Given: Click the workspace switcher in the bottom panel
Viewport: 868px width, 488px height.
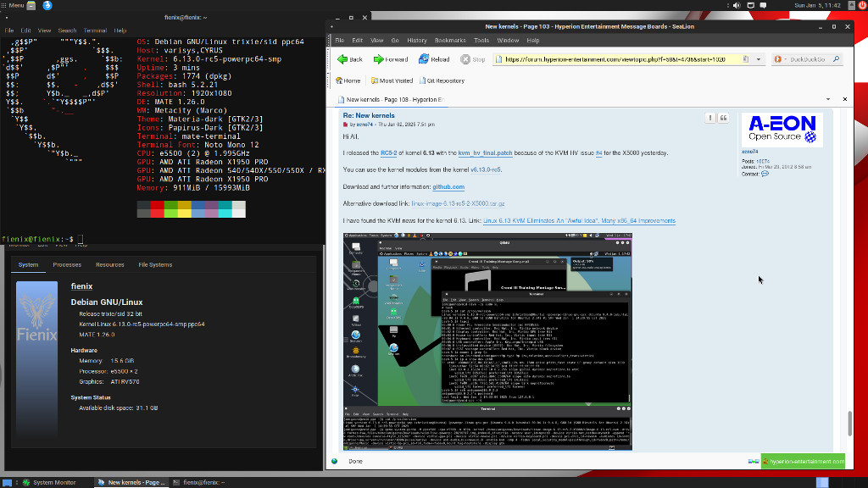Looking at the screenshot, I should click(822, 482).
